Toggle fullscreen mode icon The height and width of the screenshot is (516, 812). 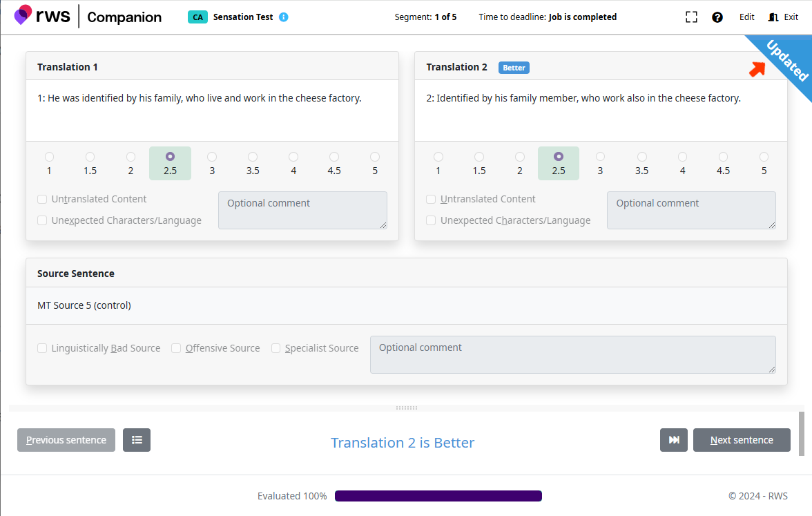pyautogui.click(x=691, y=17)
